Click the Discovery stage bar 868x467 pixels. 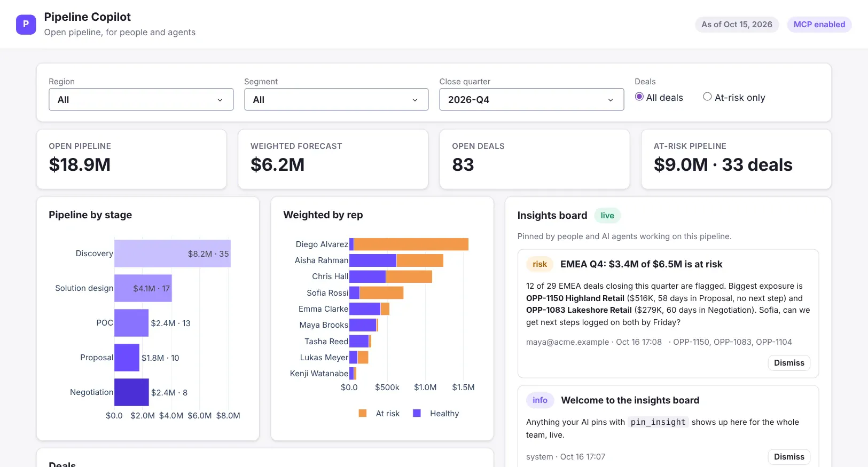[x=173, y=254]
